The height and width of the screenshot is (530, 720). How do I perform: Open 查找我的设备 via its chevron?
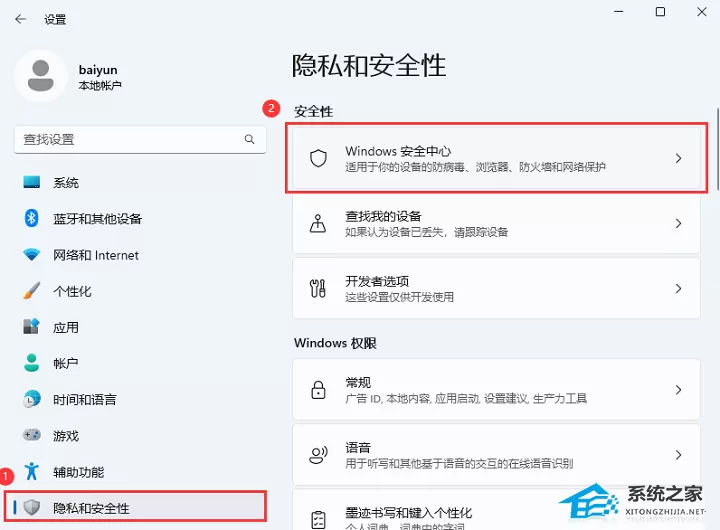tap(678, 223)
